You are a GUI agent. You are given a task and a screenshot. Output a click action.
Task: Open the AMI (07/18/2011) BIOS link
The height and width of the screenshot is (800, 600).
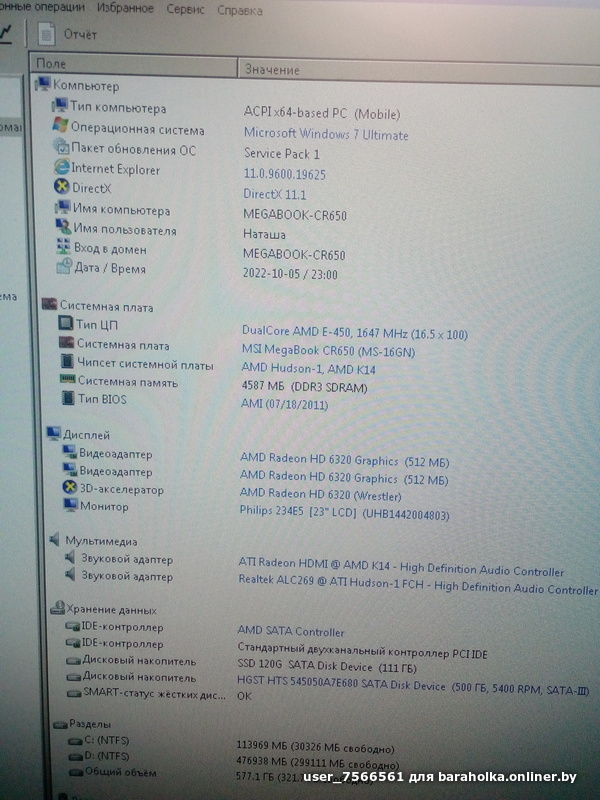(x=285, y=405)
